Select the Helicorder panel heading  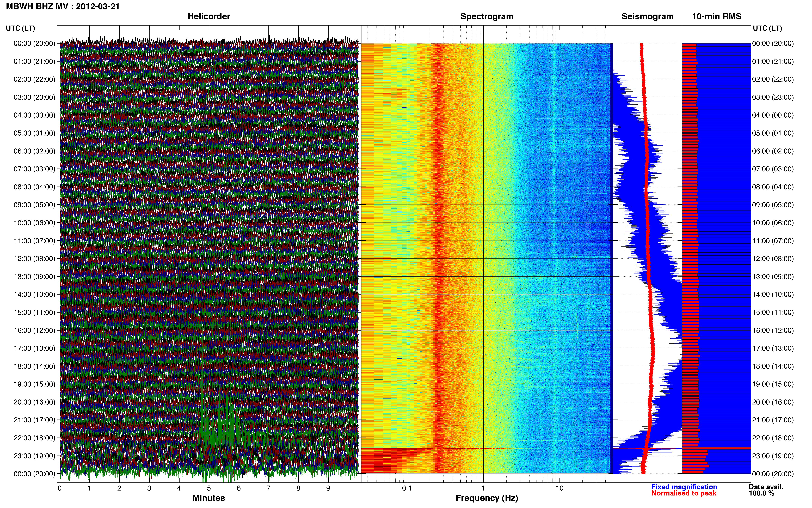[x=209, y=16]
